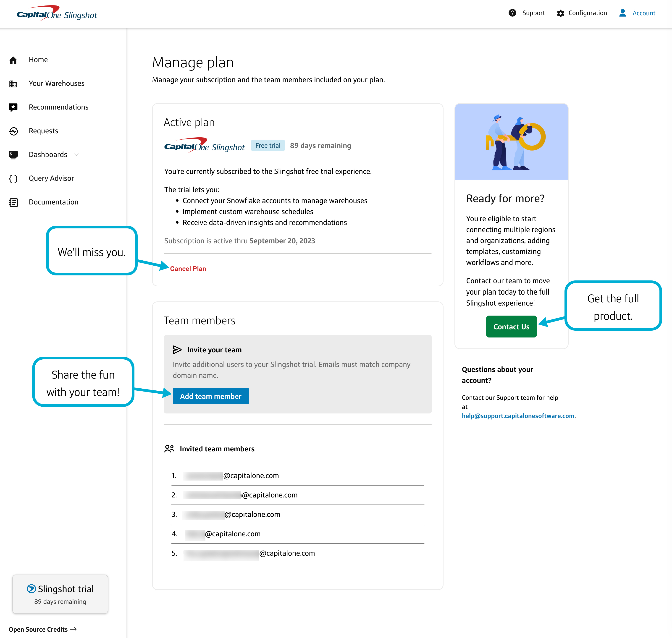The height and width of the screenshot is (638, 672).
Task: Select Query Advisor in sidebar
Action: [x=51, y=178]
